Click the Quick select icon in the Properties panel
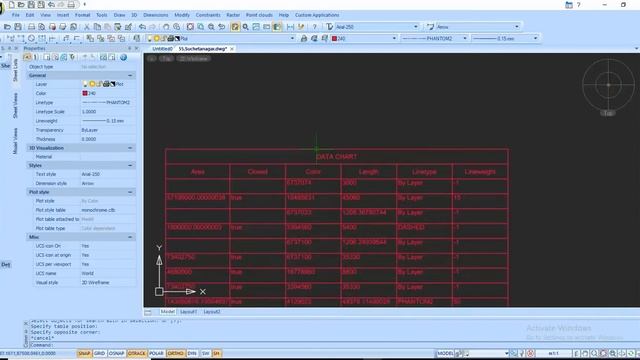The height and width of the screenshot is (360, 640). point(72,57)
